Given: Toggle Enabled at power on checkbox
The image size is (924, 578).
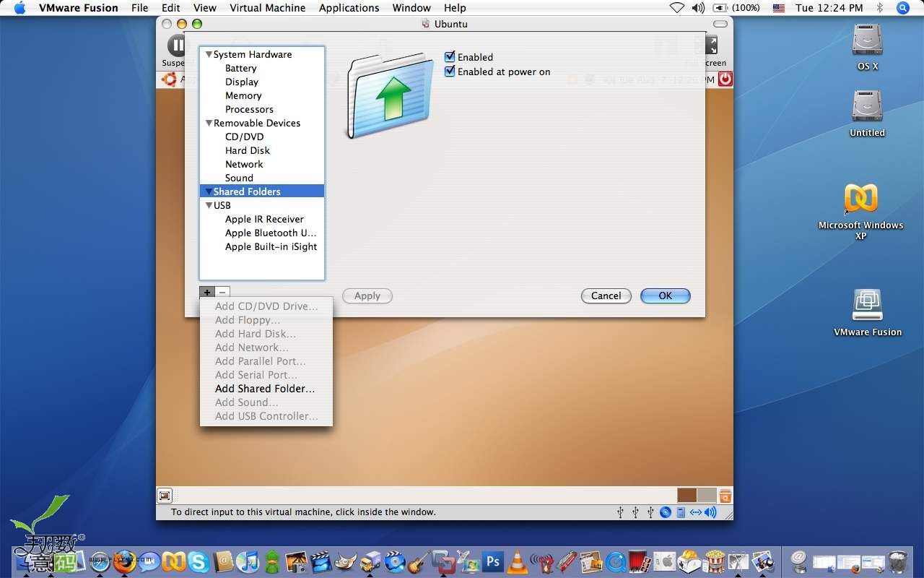Looking at the screenshot, I should (x=450, y=71).
